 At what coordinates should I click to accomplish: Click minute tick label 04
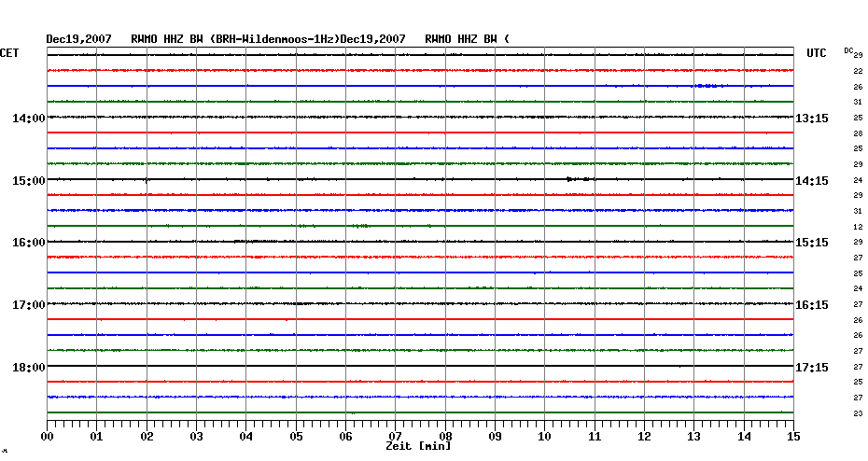246,437
